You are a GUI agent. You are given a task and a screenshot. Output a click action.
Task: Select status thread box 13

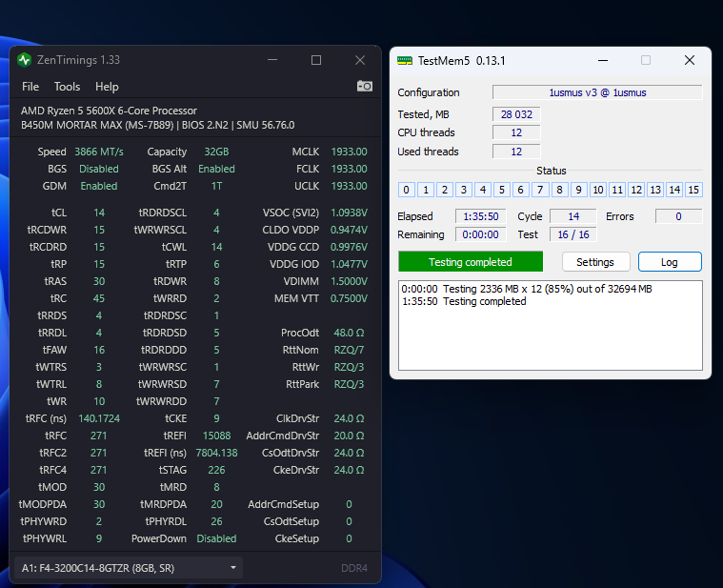(655, 190)
